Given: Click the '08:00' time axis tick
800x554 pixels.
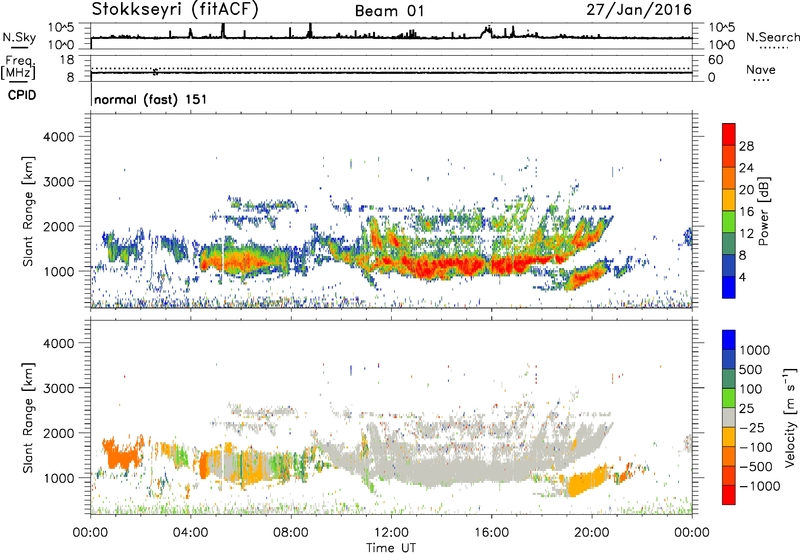Looking at the screenshot, I should pos(291,533).
